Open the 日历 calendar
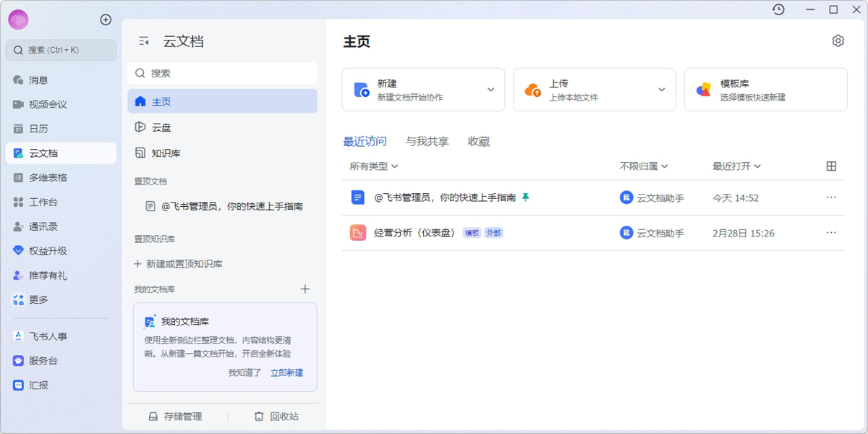 [61, 129]
